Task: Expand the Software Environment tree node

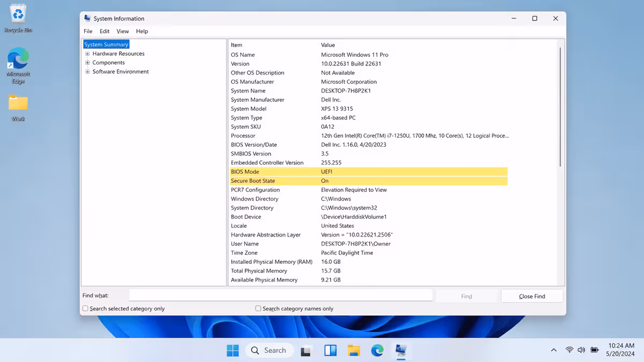Action: pyautogui.click(x=87, y=72)
